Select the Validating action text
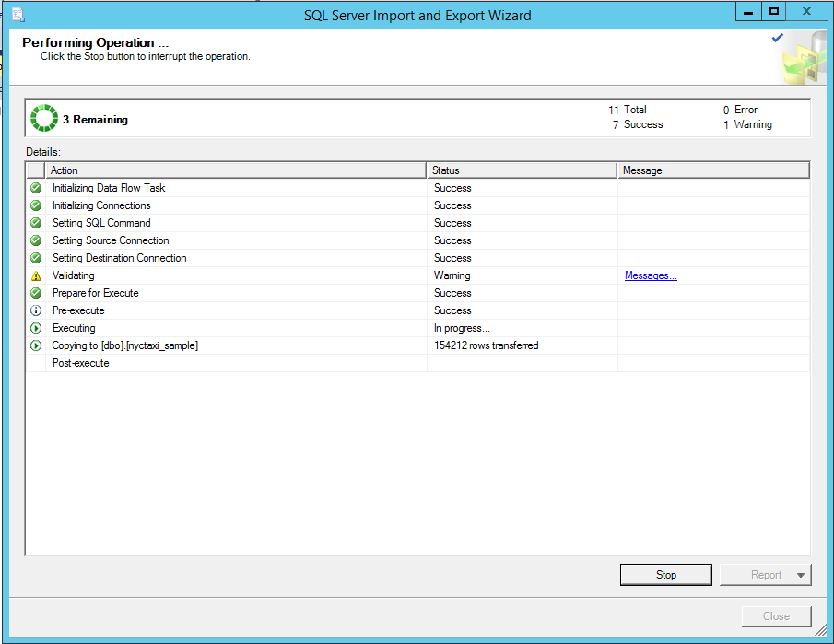 coord(74,275)
